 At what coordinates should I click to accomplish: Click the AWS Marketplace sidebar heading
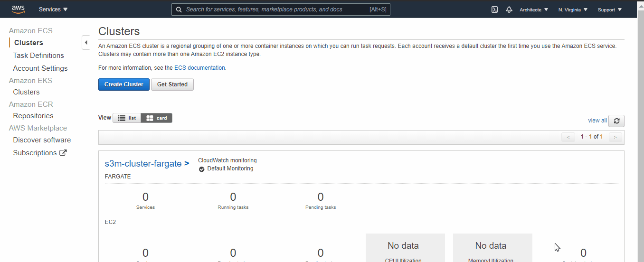tap(38, 128)
